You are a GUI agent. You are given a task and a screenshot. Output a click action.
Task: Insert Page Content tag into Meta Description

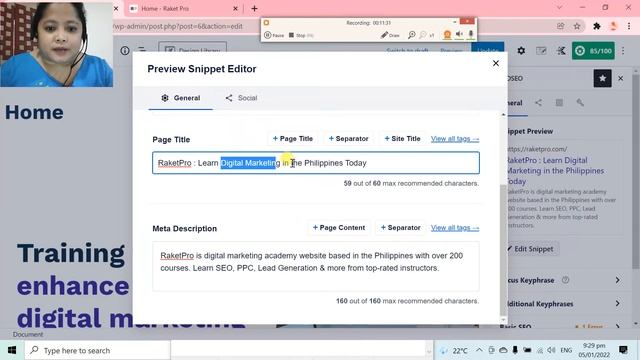pos(339,228)
